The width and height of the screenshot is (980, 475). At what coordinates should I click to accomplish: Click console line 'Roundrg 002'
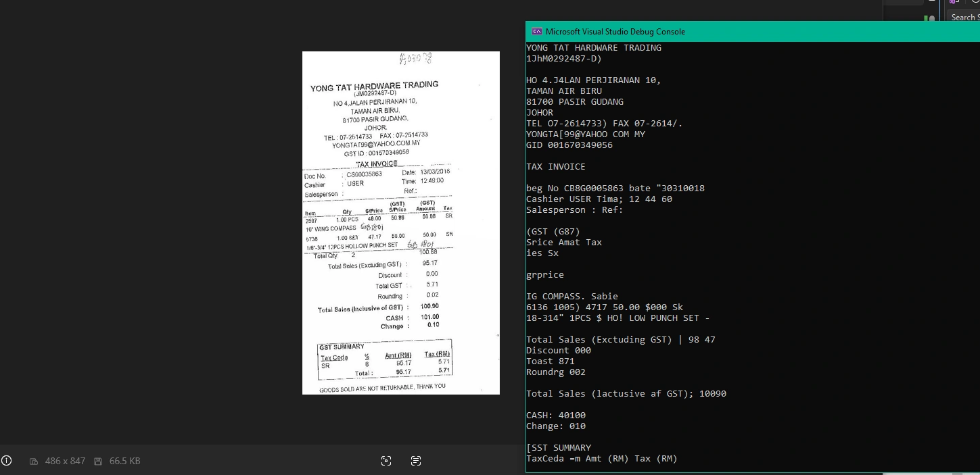click(556, 372)
